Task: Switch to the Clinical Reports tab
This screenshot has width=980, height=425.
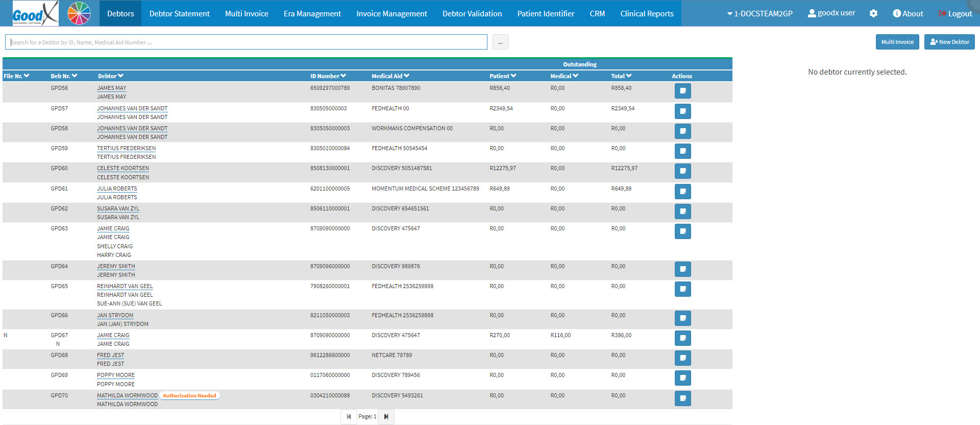Action: (647, 14)
